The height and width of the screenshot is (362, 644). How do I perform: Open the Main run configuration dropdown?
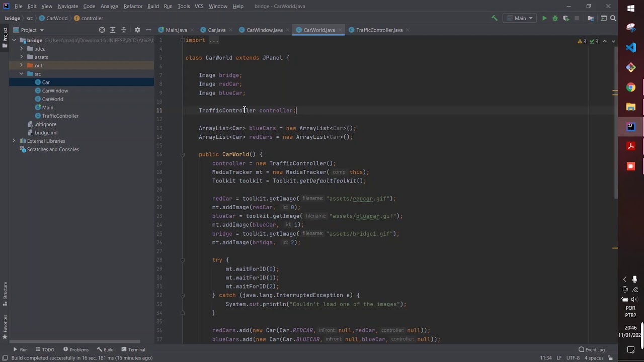coord(520,18)
